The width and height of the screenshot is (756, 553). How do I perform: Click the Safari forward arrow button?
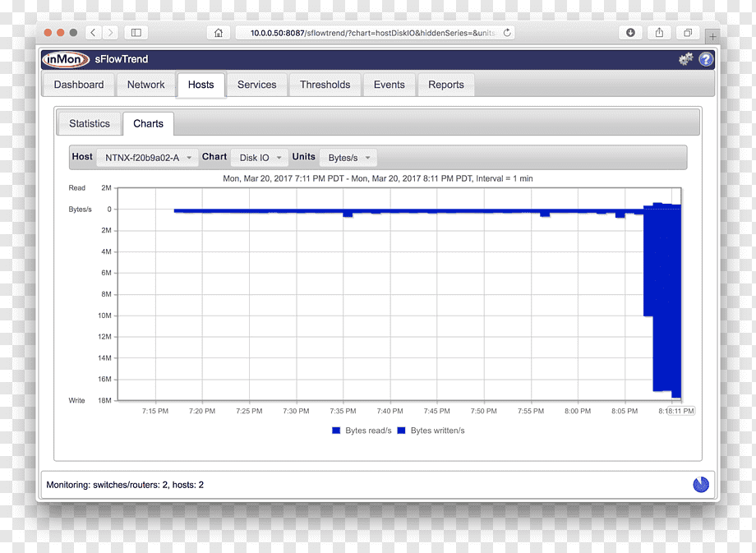pyautogui.click(x=110, y=33)
